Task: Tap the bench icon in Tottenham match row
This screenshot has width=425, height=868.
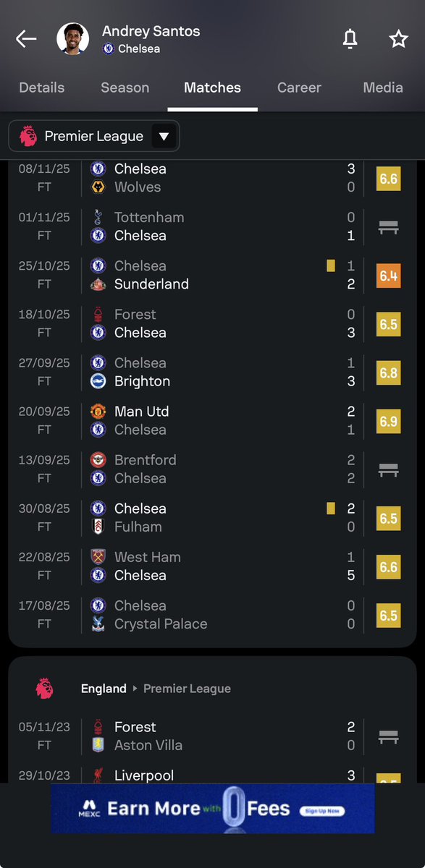Action: [x=389, y=227]
